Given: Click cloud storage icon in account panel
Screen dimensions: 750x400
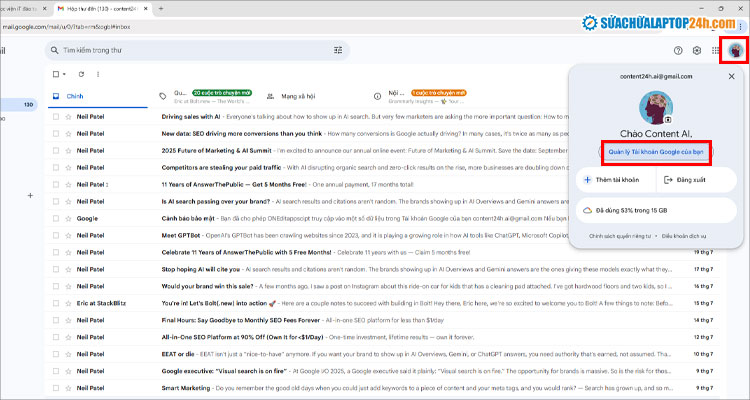Looking at the screenshot, I should pos(587,211).
